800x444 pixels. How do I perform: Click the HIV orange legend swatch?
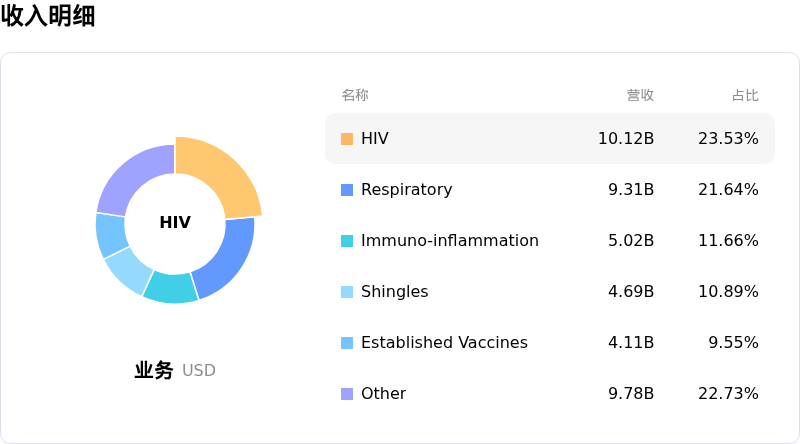pos(347,139)
